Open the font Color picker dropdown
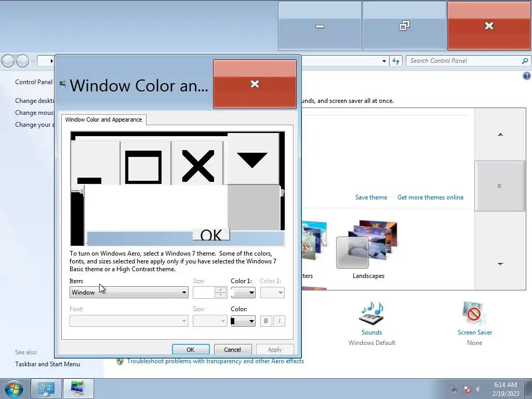 pos(243,321)
